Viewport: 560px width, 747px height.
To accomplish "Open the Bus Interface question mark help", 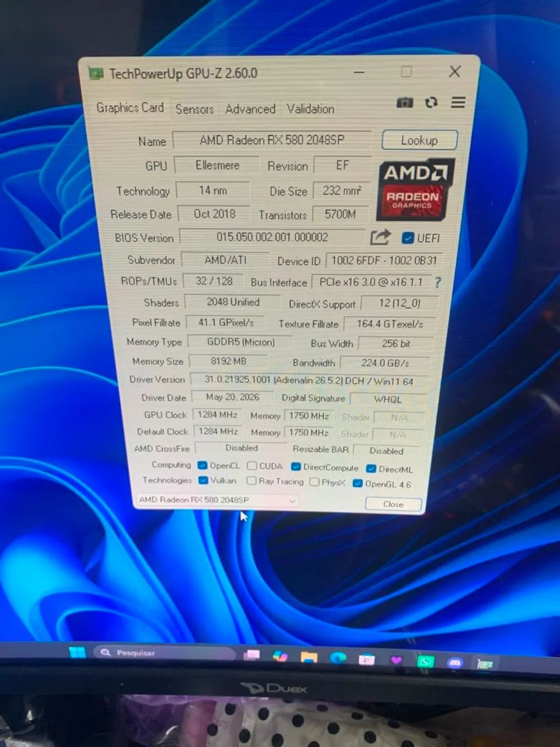I will pos(437,282).
